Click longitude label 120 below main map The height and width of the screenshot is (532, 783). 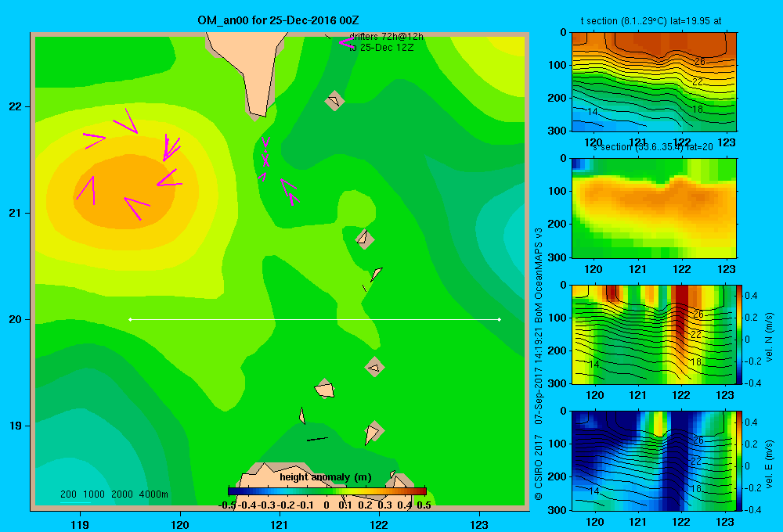click(x=180, y=524)
